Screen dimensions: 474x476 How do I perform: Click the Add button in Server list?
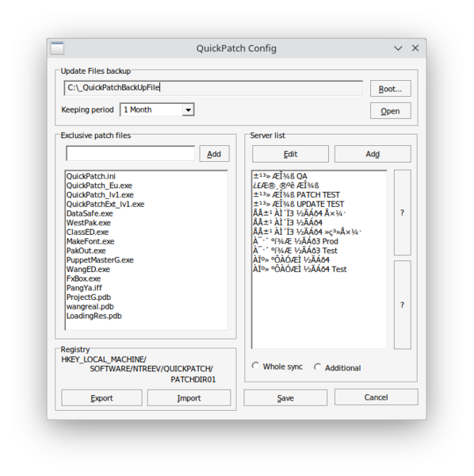click(x=373, y=154)
